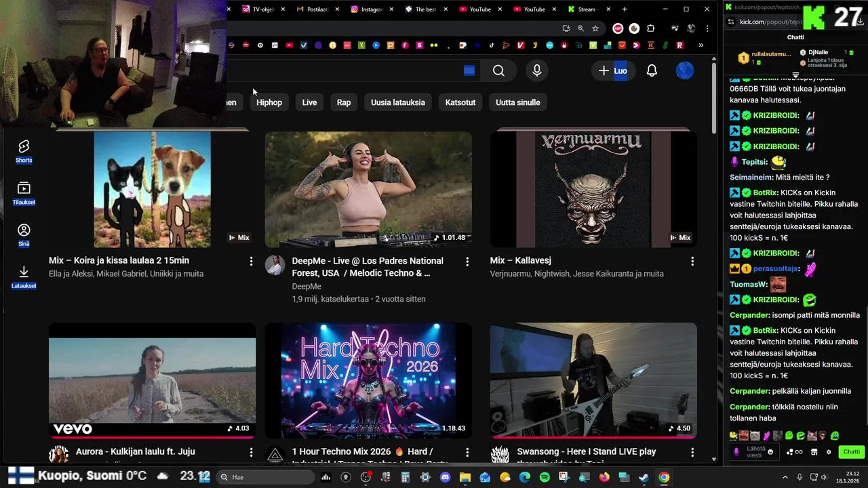Viewport: 868px width, 488px height.
Task: Send message with green Chatti button
Action: [x=852, y=452]
